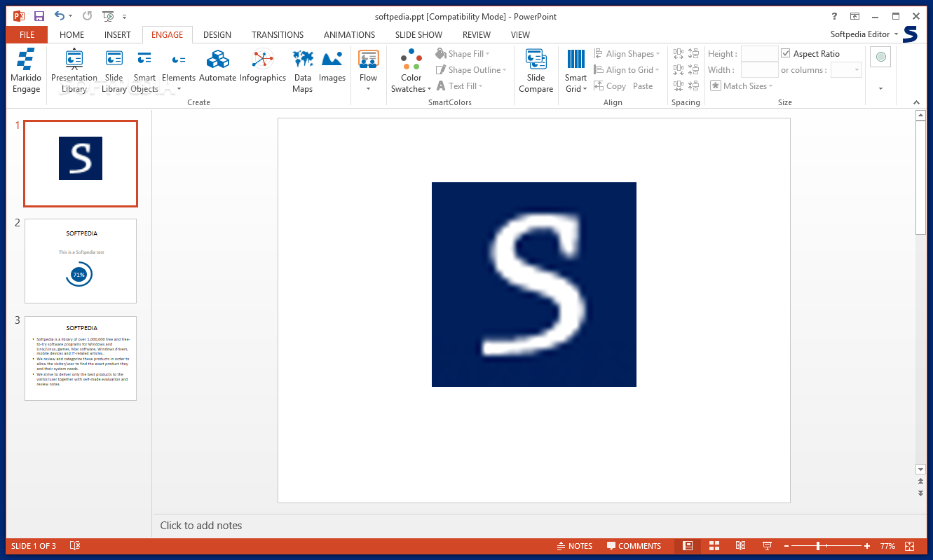Switch to the INSERT tab
The width and height of the screenshot is (933, 560).
coord(118,34)
